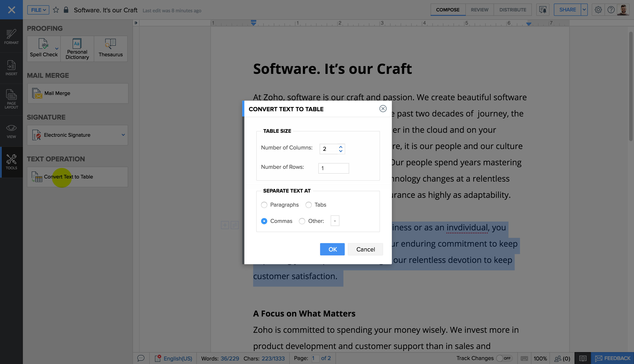Screen dimensions: 634x364
Task: Click the Mail Merge icon
Action: click(x=37, y=93)
